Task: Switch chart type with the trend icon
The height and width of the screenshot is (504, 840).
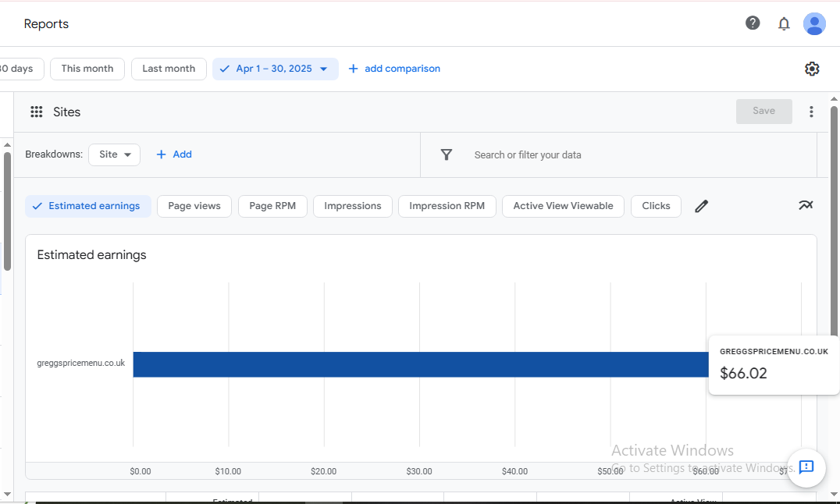Action: click(x=806, y=205)
